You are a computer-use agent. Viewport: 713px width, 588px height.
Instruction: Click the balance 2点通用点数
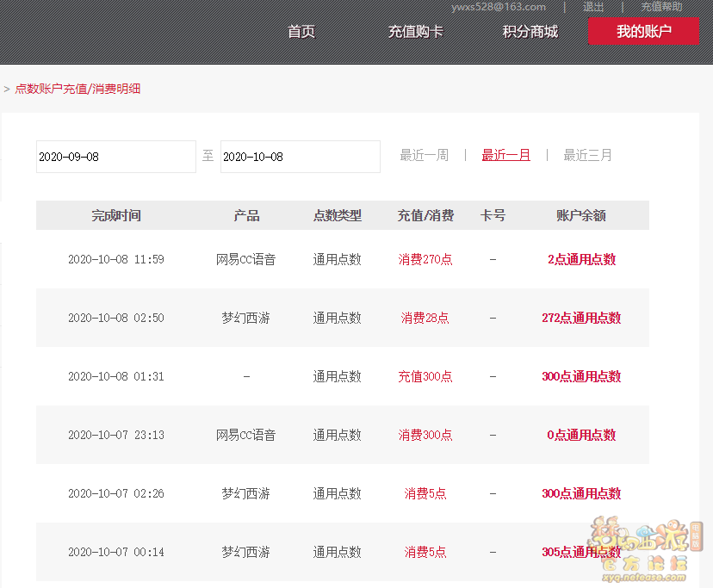click(581, 259)
